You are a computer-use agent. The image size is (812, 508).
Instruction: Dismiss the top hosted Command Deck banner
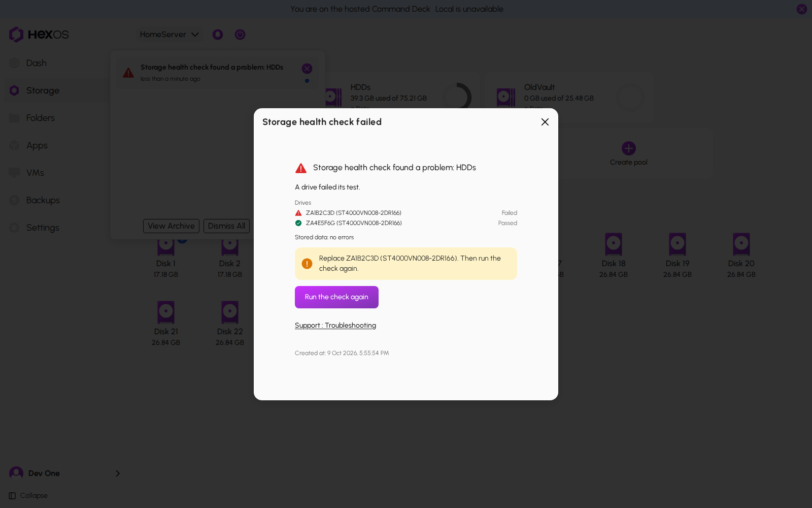tap(802, 9)
